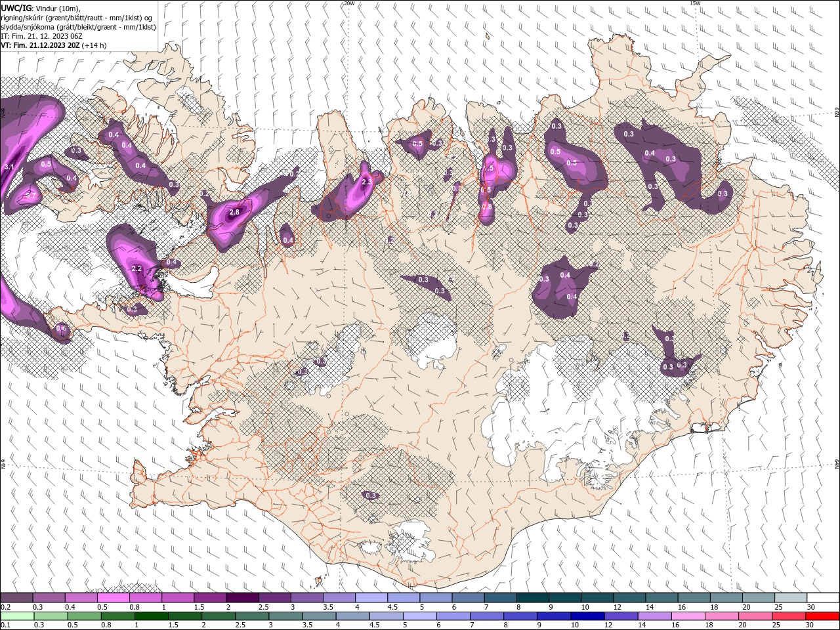Click the pale lavender 4 swatch in upper legend
The image size is (840, 630).
pos(370,598)
